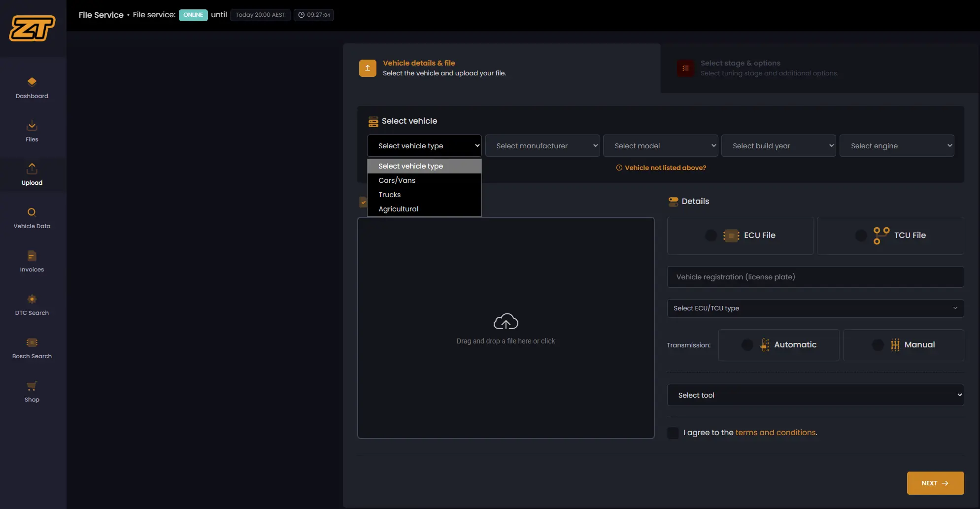Image resolution: width=980 pixels, height=509 pixels.
Task: Click the clock icon beside the time
Action: (302, 15)
